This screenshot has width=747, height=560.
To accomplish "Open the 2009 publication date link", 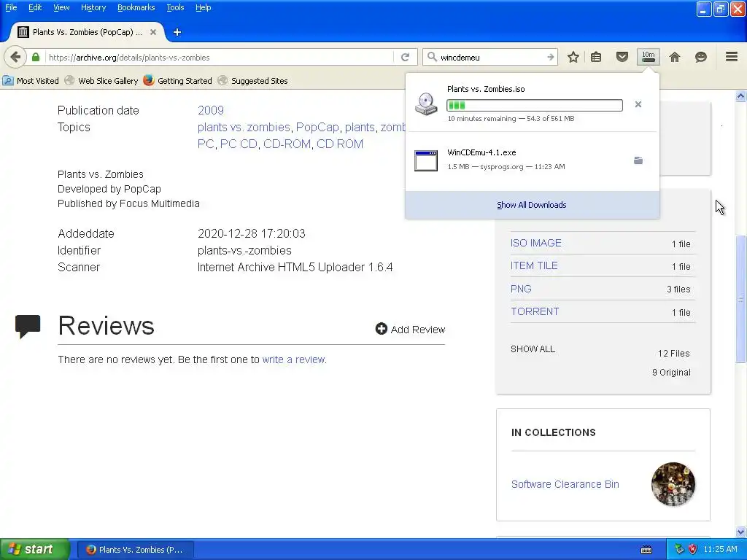I will pos(211,111).
